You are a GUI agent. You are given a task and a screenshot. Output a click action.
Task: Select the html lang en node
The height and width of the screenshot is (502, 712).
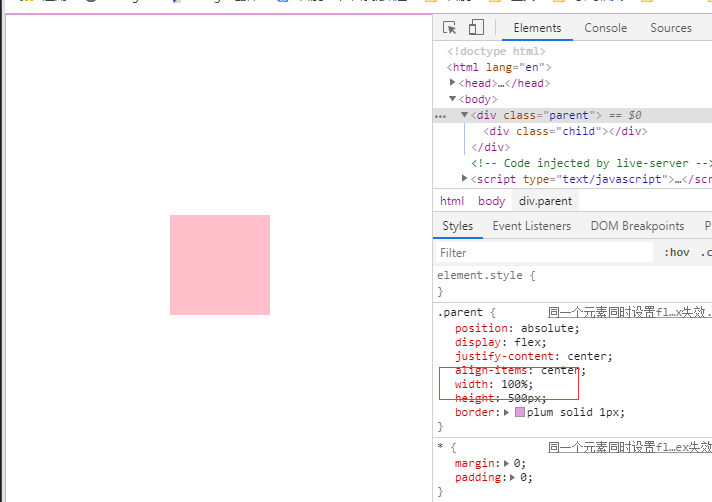point(499,67)
